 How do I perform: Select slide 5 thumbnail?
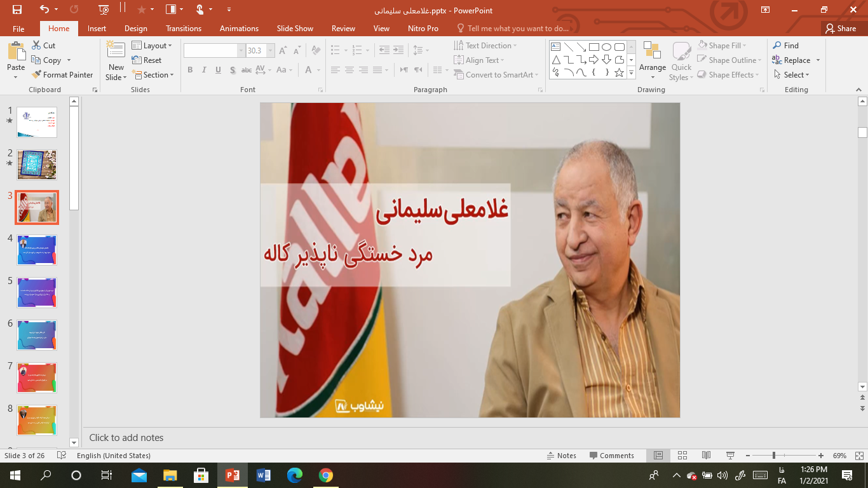coord(37,292)
